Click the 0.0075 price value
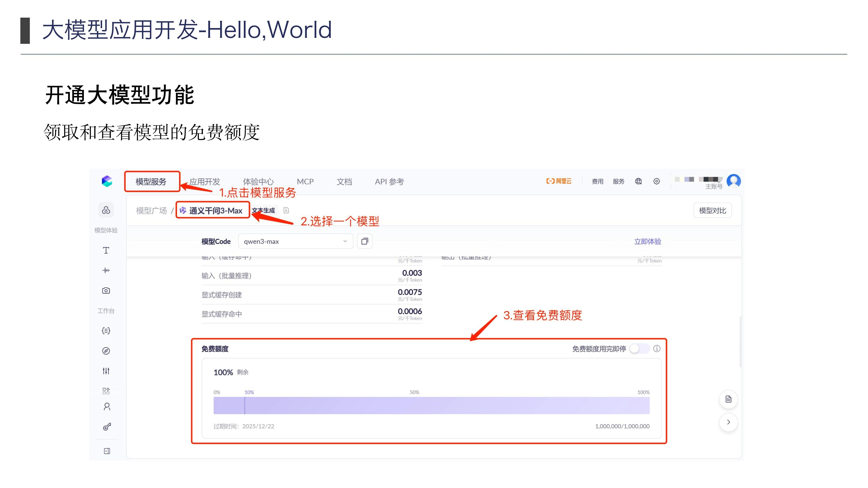The image size is (868, 488). (410, 292)
